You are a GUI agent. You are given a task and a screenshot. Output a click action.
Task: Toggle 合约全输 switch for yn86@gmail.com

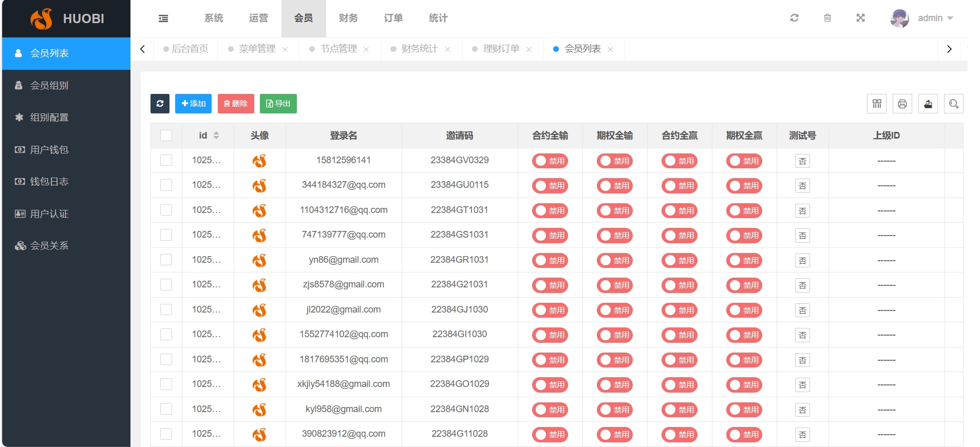tap(550, 260)
